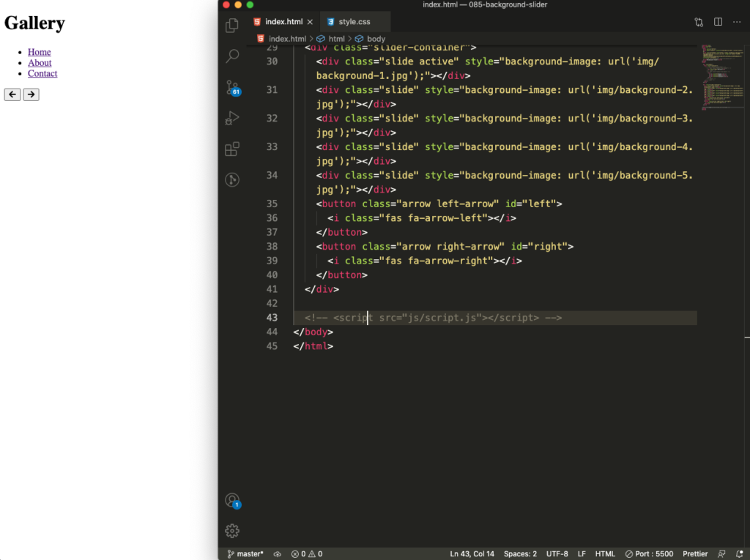The width and height of the screenshot is (750, 560).
Task: Split the editor to the right
Action: [x=718, y=22]
